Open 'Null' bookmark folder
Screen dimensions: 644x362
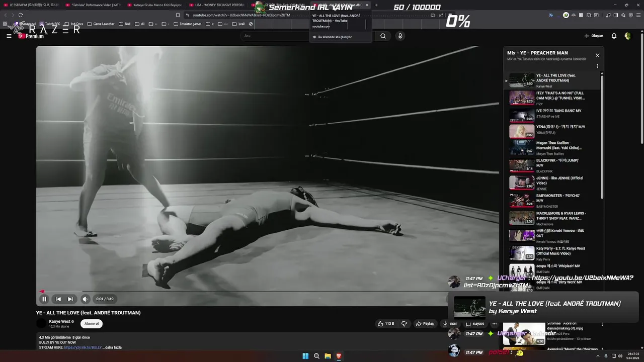[125, 24]
